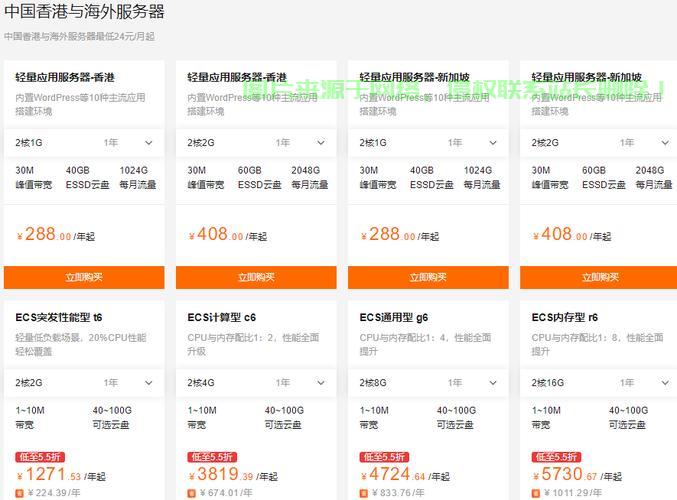This screenshot has height=500, width=677.
Task: Click 2048G 每月流量 on Singapore 2核2G card
Action: [x=654, y=177]
